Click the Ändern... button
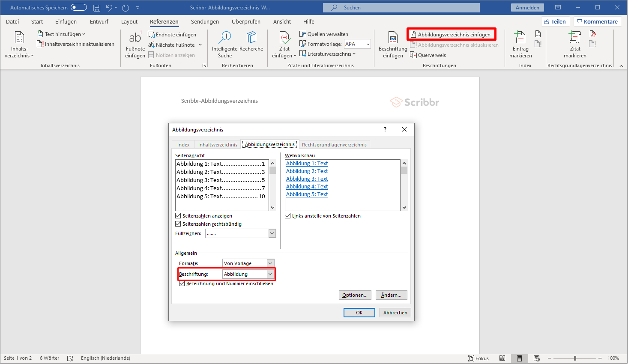 [x=392, y=295]
